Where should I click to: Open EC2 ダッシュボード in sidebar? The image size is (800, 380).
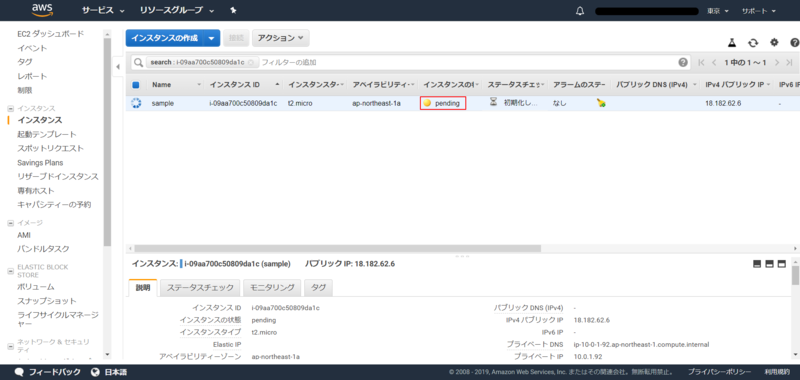click(51, 34)
